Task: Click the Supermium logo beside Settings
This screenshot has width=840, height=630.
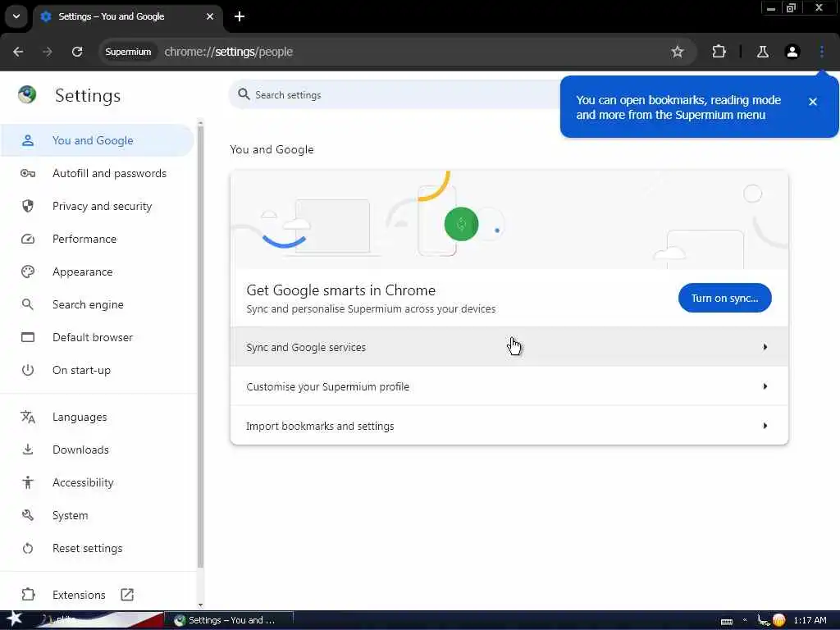Action: [x=27, y=95]
